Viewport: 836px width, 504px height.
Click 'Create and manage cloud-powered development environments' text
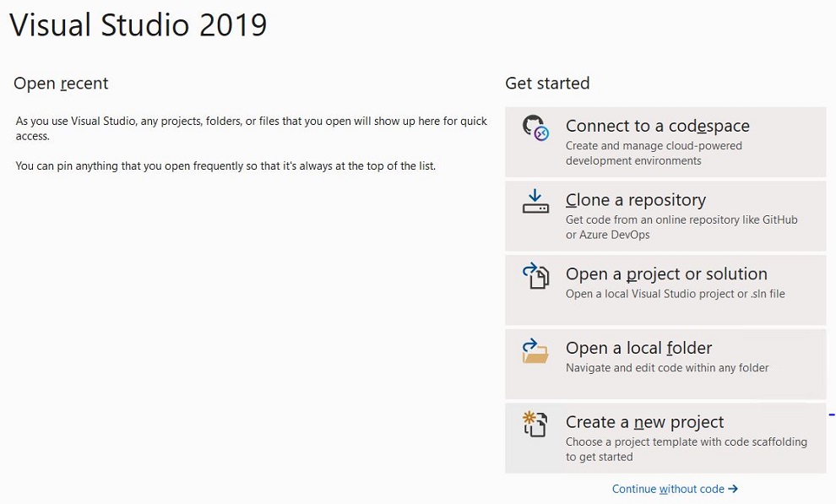(654, 153)
